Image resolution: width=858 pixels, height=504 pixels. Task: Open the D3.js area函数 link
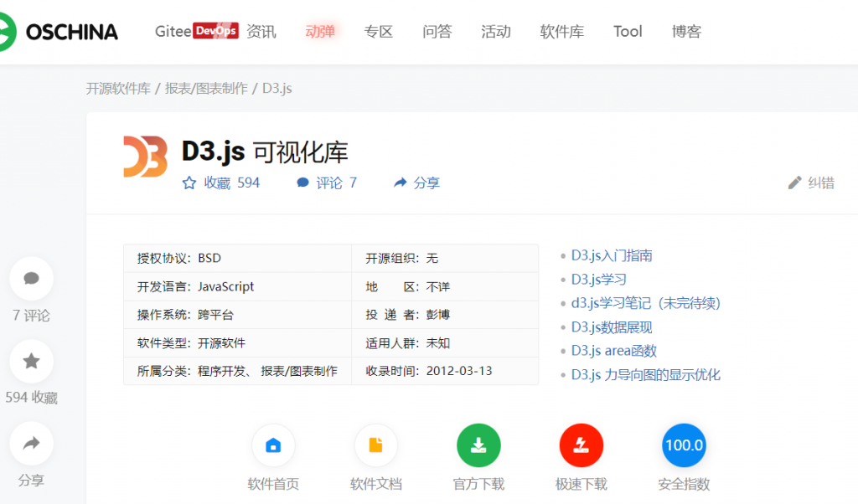[x=614, y=351]
